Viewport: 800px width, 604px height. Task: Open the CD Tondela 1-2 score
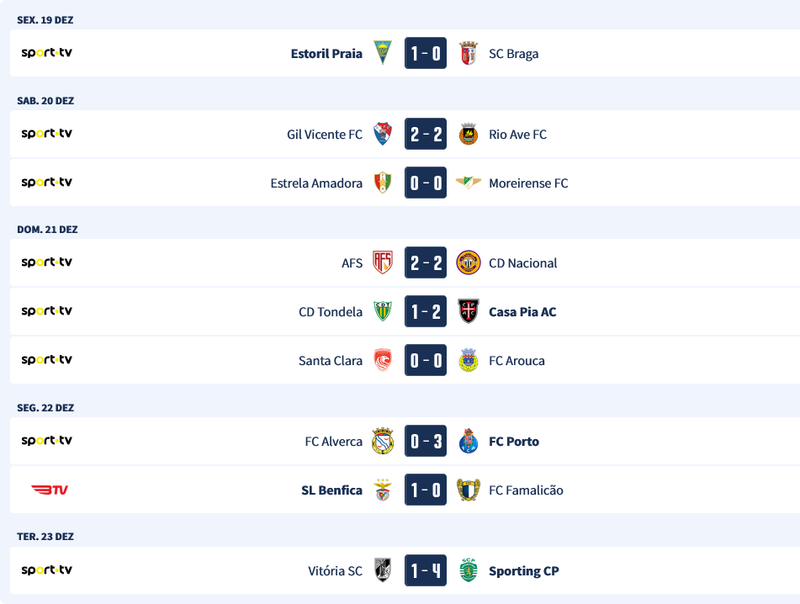tap(425, 312)
